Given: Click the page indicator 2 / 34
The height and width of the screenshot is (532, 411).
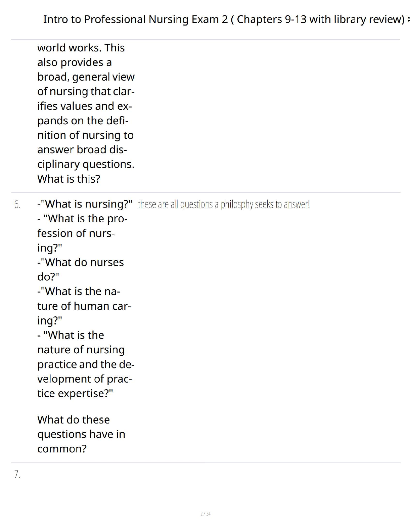Looking at the screenshot, I should point(205,514).
